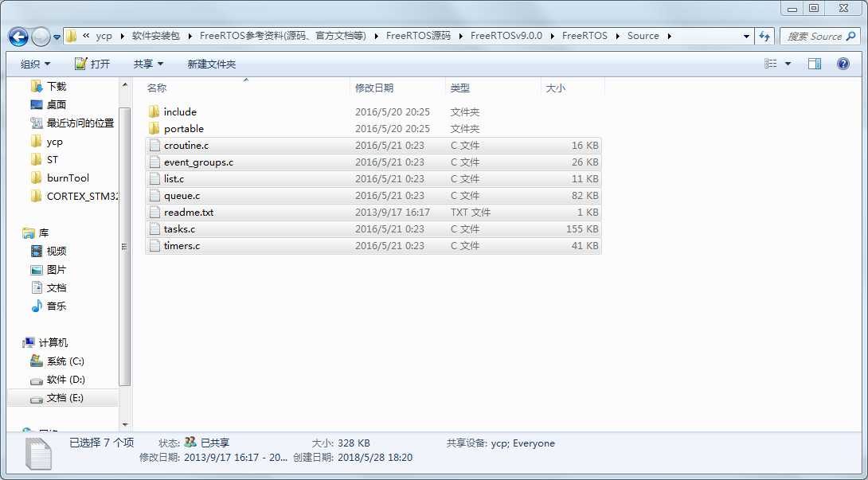Viewport: 868px width, 480px height.
Task: Select the tasks.c file name
Action: [x=179, y=228]
